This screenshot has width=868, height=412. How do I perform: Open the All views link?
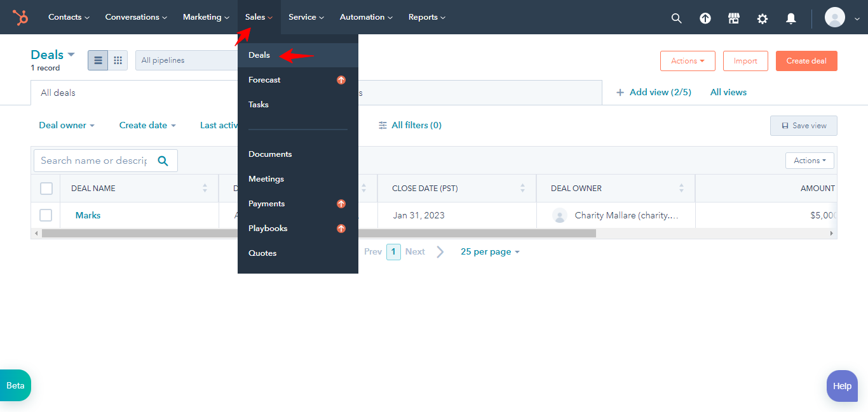(728, 93)
